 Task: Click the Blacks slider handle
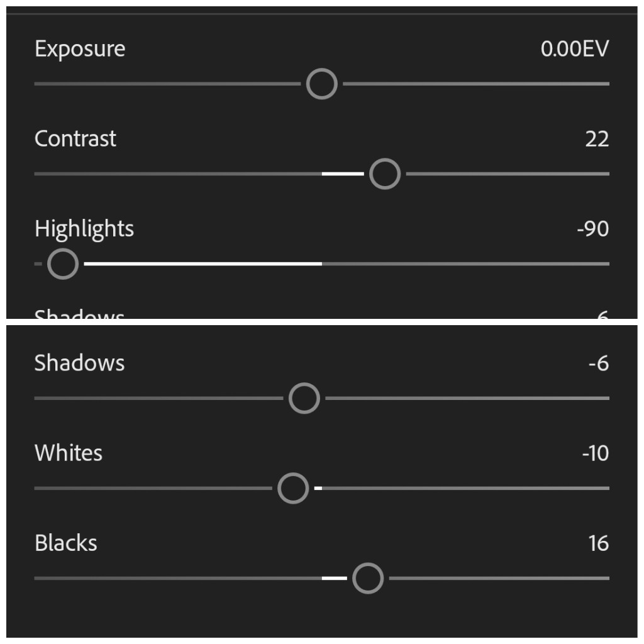coord(368,578)
